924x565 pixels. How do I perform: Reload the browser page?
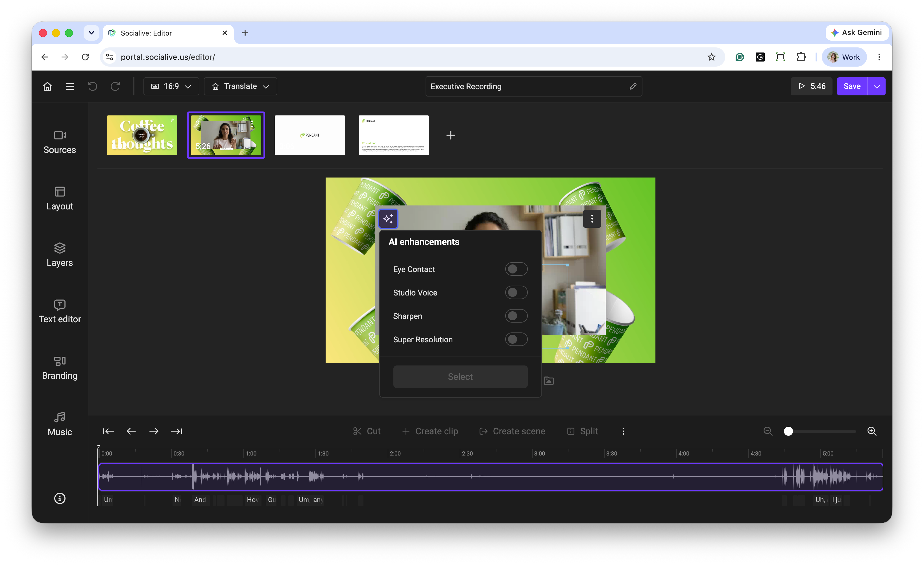[86, 57]
